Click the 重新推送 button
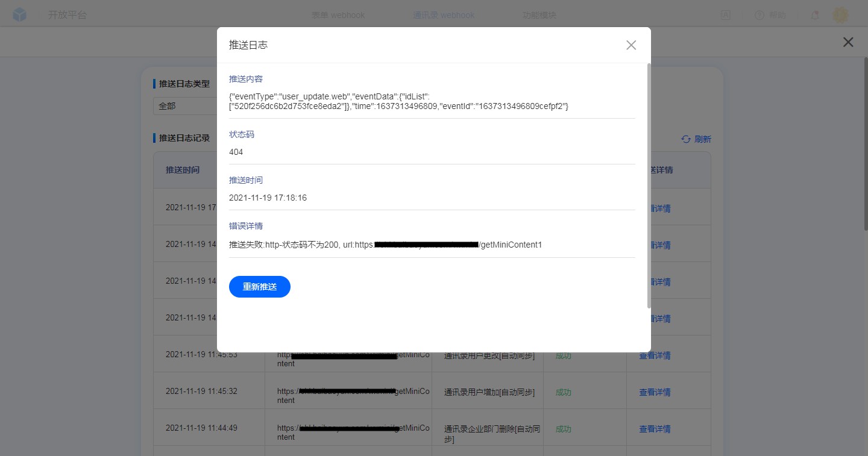The height and width of the screenshot is (456, 868). [x=259, y=287]
